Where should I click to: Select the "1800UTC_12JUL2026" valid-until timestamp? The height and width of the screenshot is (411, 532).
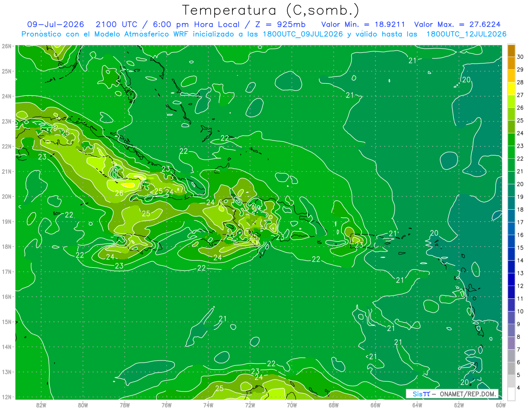(466, 34)
